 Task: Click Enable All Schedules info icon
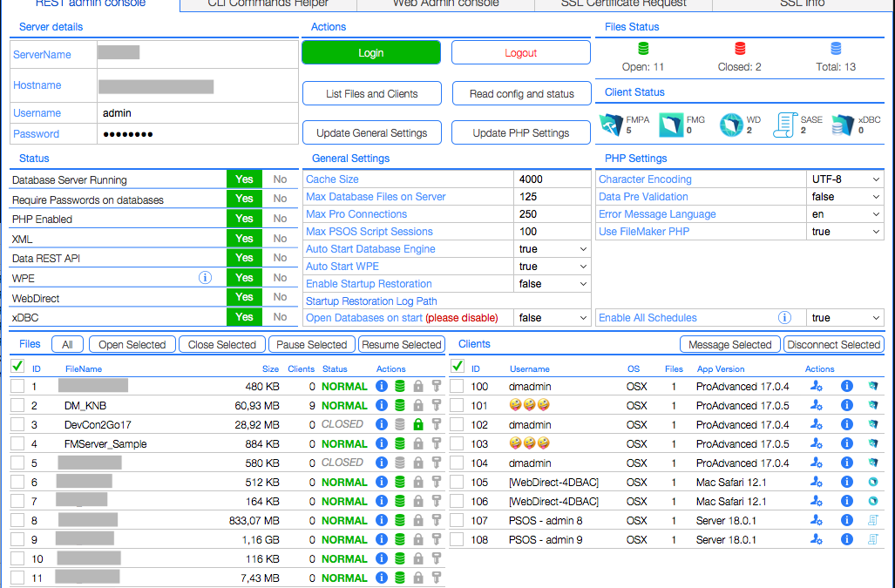click(x=785, y=318)
